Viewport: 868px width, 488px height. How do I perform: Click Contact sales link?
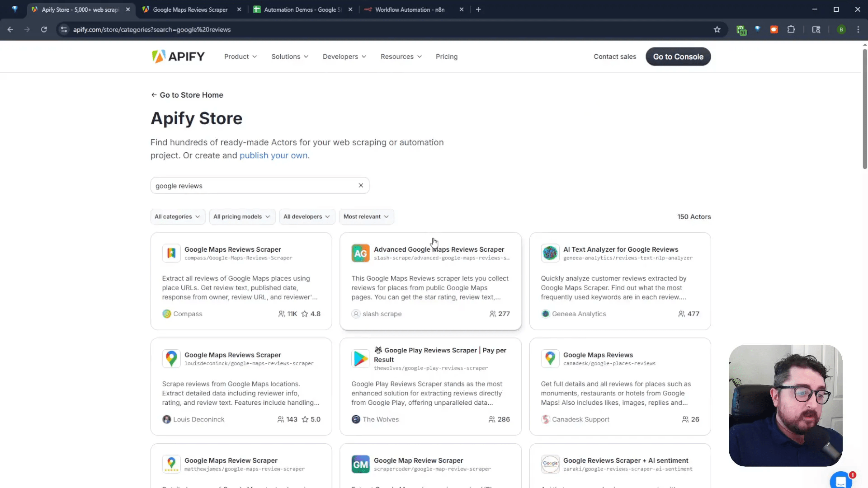tap(615, 56)
